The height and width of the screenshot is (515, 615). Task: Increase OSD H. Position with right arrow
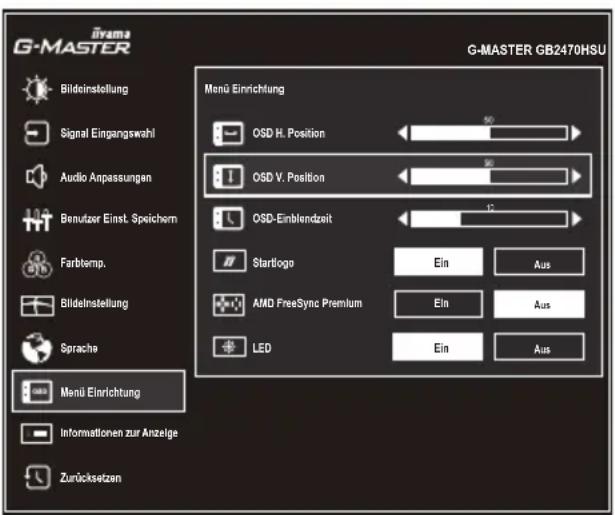click(x=576, y=133)
